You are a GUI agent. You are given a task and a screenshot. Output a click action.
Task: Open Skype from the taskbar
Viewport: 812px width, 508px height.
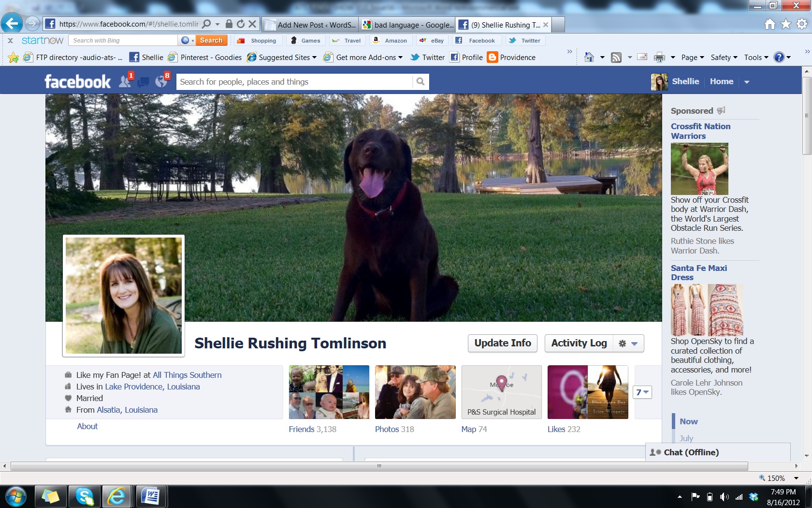coord(84,496)
